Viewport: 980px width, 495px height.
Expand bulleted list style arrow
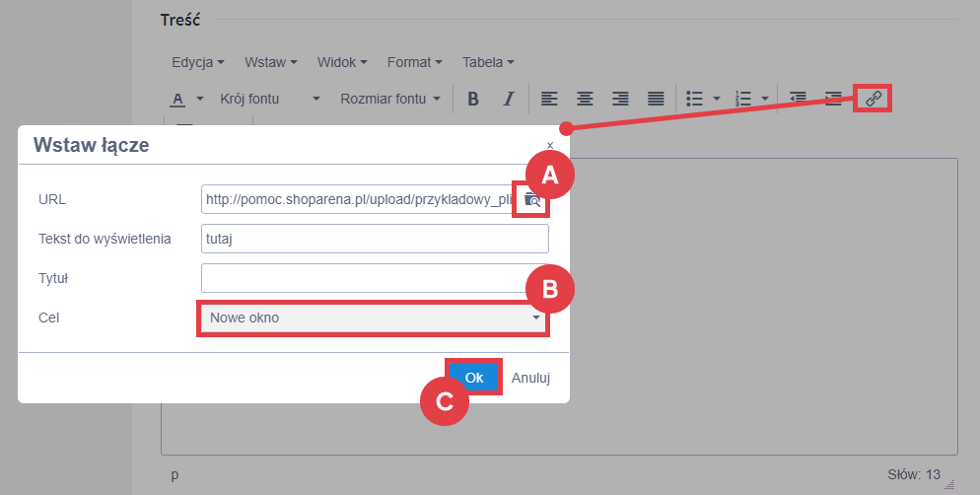pyautogui.click(x=717, y=99)
